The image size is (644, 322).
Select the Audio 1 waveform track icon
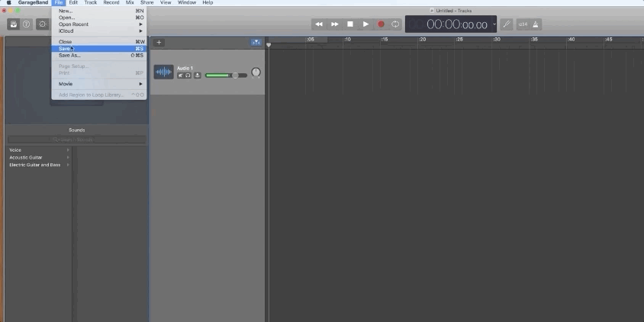pos(163,72)
